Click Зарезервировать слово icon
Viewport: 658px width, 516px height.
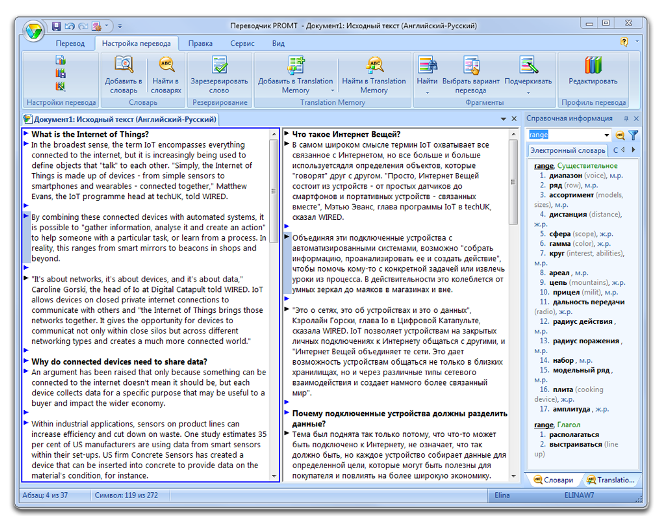tap(219, 65)
